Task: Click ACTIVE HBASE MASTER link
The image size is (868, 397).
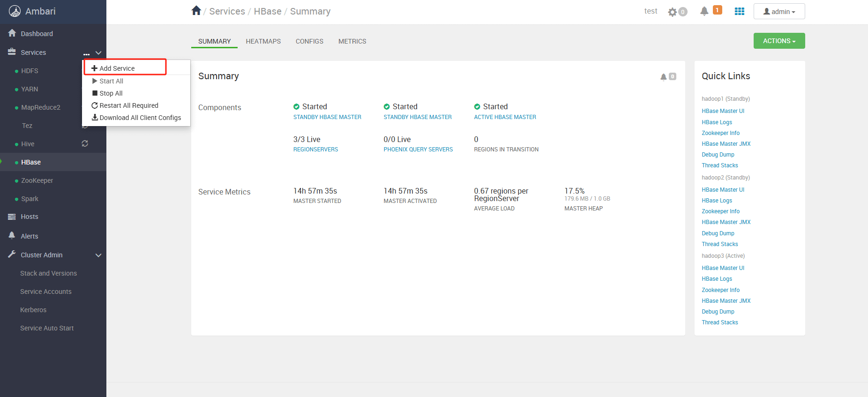Action: point(505,117)
